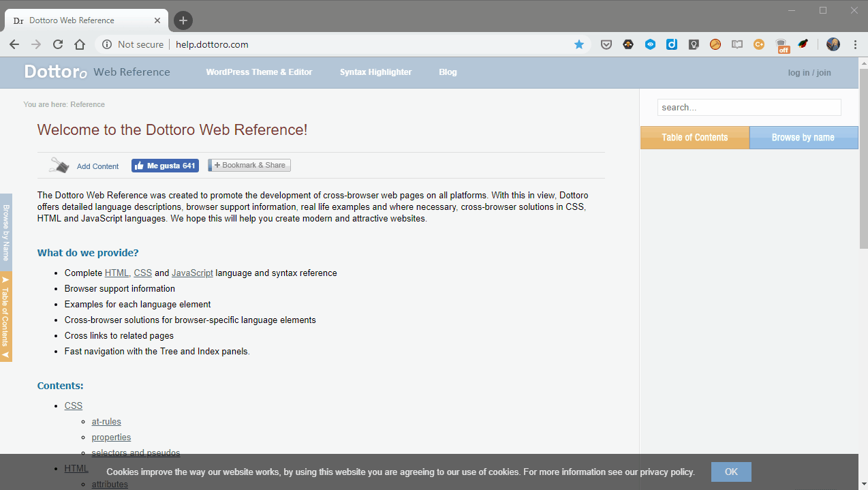Switch to Browse by name tab
Viewport: 868px width, 490px height.
803,138
